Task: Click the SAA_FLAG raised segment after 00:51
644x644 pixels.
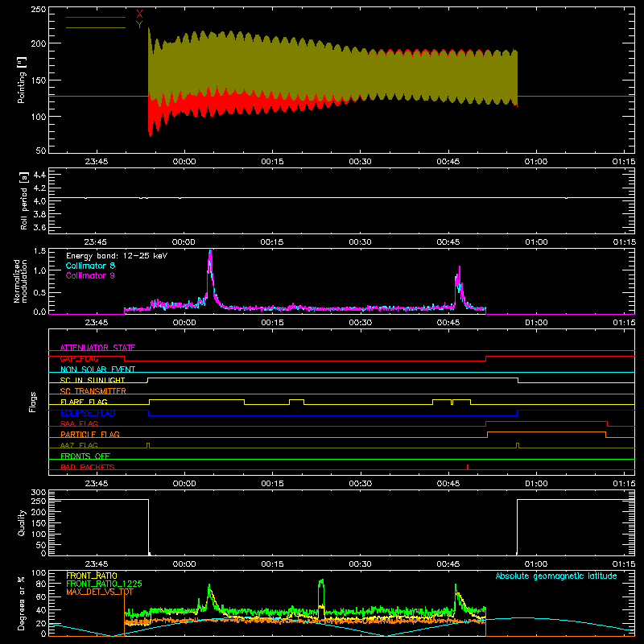Action: (547, 421)
